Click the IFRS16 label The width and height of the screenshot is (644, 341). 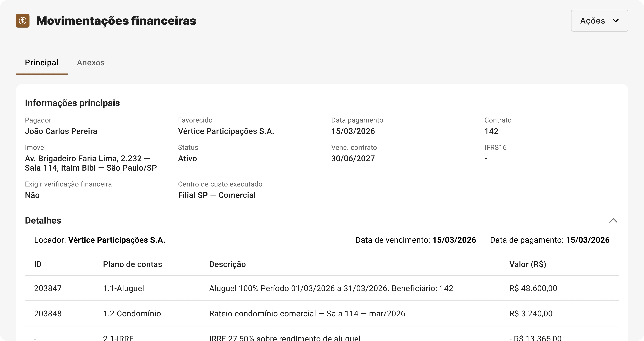click(x=495, y=147)
